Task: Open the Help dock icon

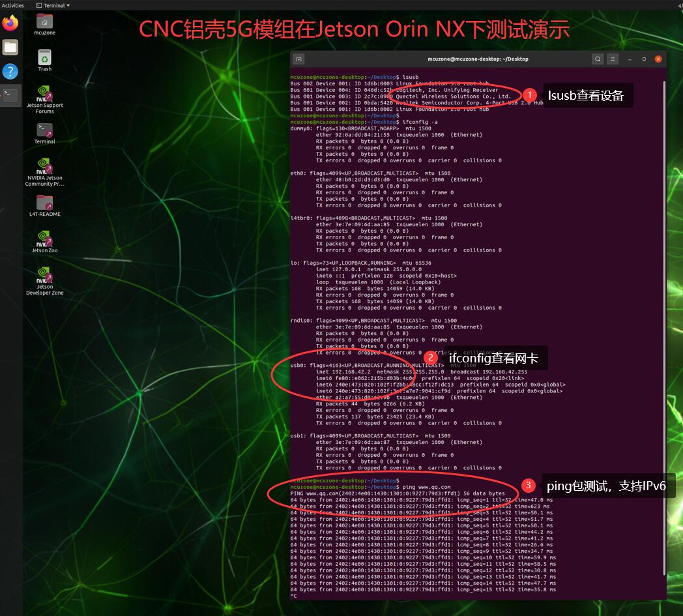Action: click(10, 71)
